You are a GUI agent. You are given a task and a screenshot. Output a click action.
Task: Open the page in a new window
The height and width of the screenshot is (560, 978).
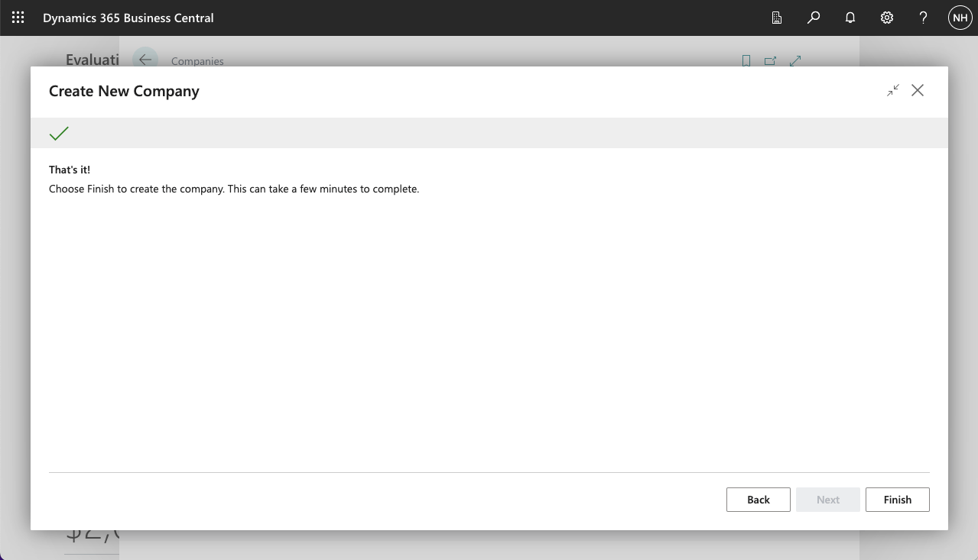pos(770,61)
